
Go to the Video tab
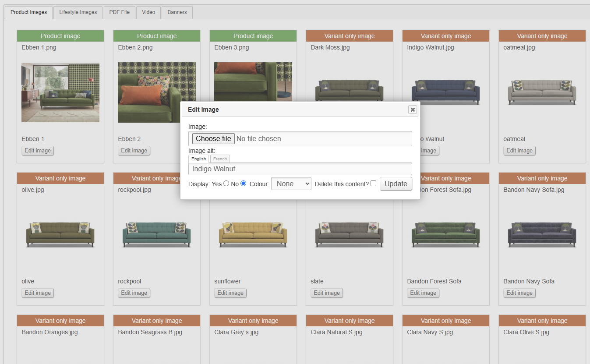148,12
